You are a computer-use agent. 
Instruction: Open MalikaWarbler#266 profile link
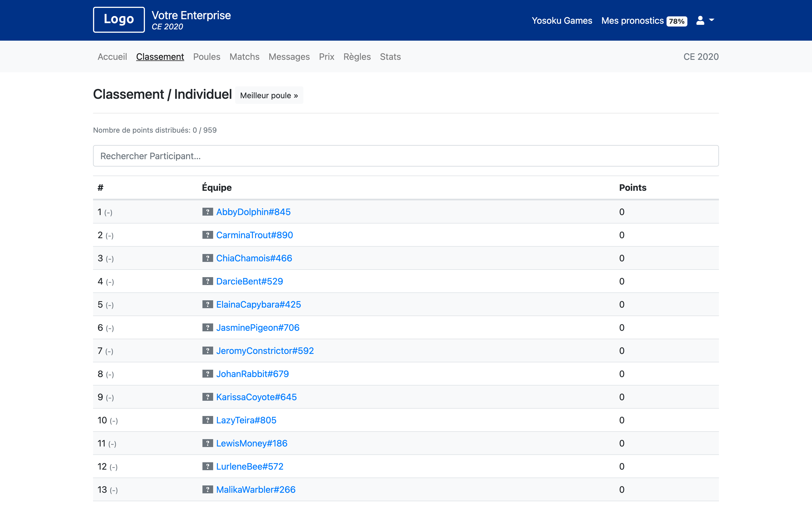tap(256, 490)
